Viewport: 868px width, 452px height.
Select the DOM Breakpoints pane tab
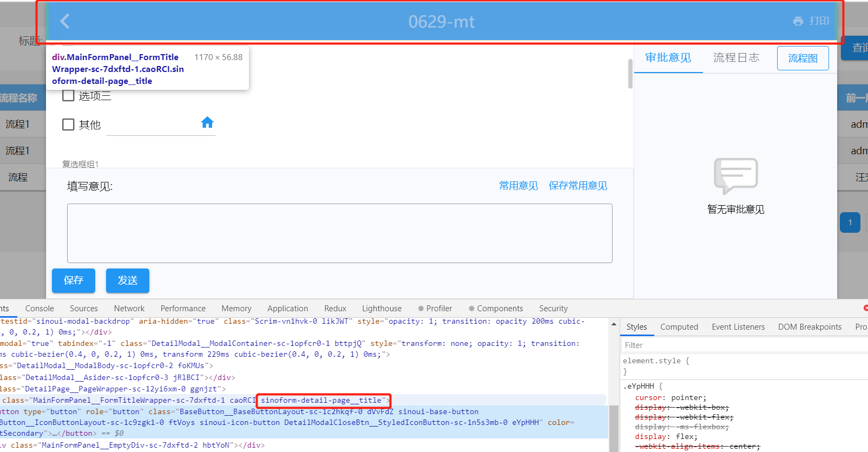810,327
